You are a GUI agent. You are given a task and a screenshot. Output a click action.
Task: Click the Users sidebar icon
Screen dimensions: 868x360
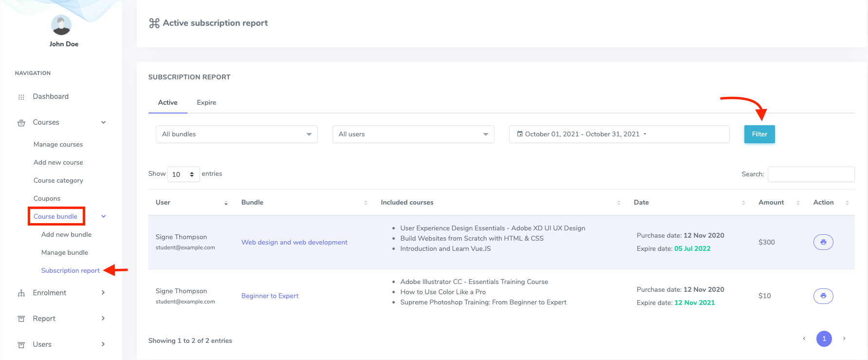pyautogui.click(x=21, y=345)
